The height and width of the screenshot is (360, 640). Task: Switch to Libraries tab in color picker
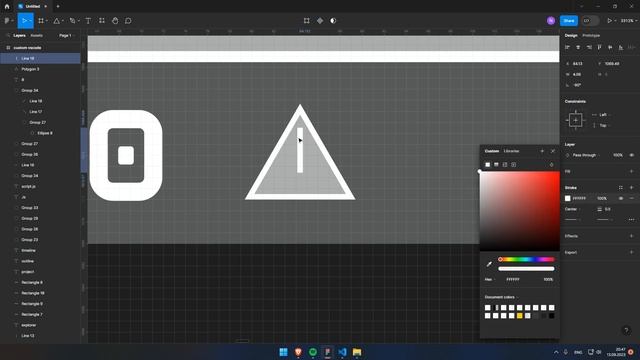click(x=511, y=151)
